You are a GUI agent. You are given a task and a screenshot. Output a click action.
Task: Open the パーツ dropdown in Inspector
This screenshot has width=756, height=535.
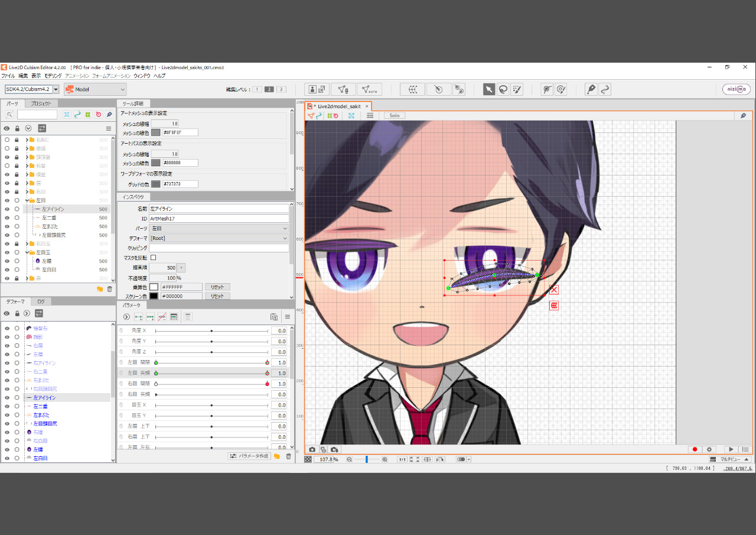[219, 228]
